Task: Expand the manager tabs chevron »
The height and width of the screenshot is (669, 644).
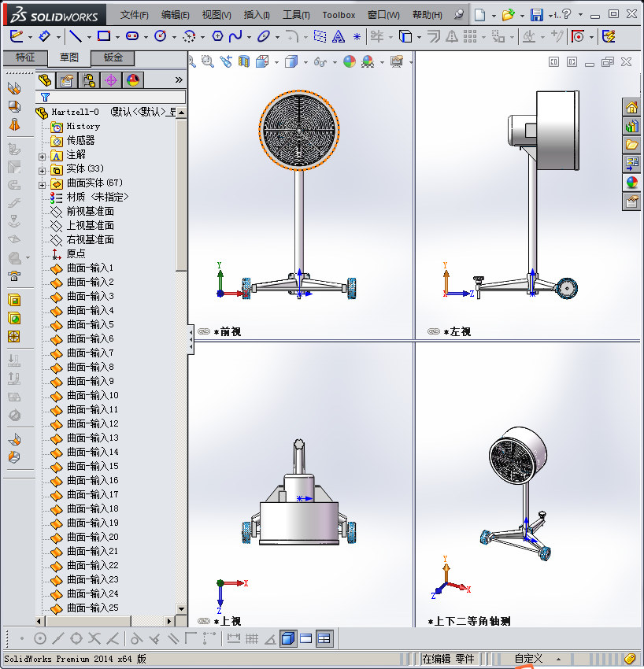Action: click(x=179, y=79)
